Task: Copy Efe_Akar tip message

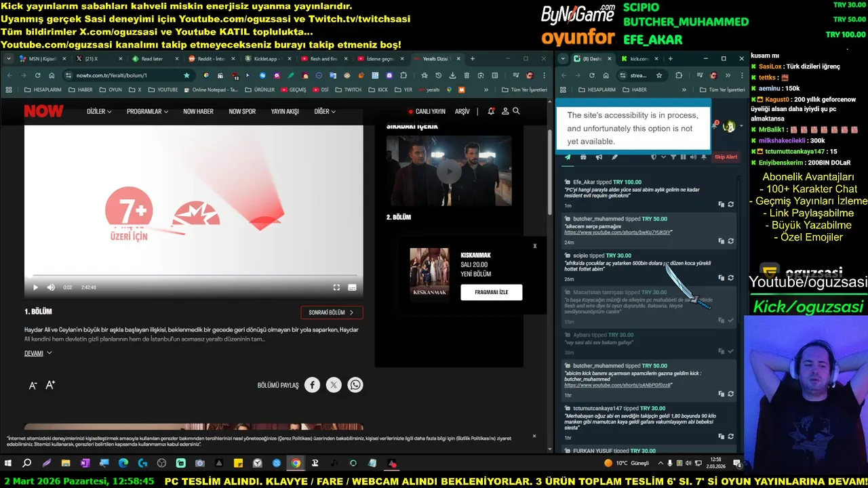Action: click(x=722, y=204)
